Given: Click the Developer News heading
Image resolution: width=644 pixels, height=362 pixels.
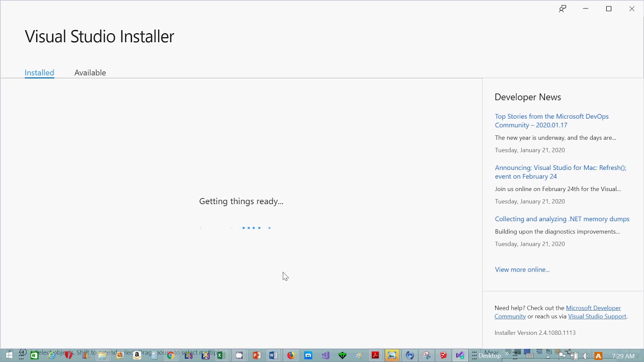Looking at the screenshot, I should pyautogui.click(x=528, y=97).
